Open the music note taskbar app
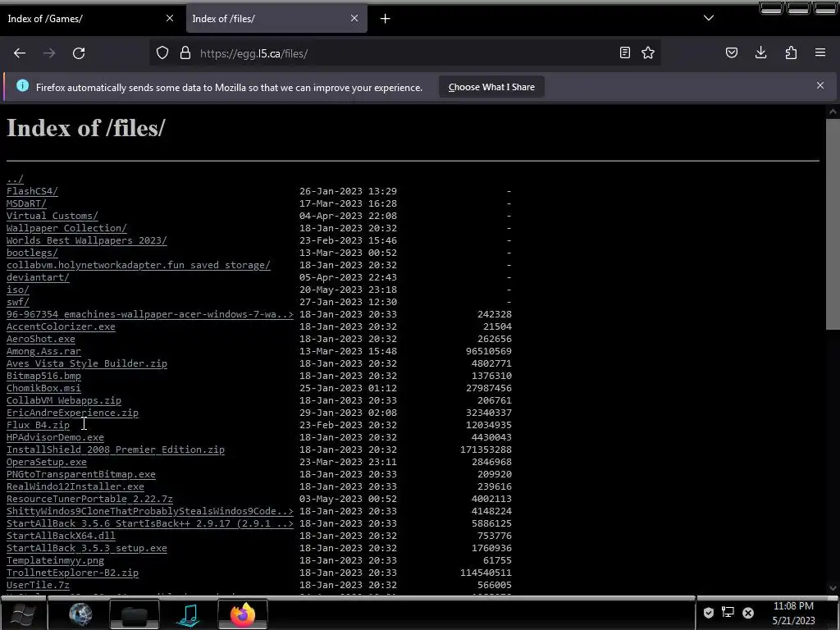 (189, 614)
